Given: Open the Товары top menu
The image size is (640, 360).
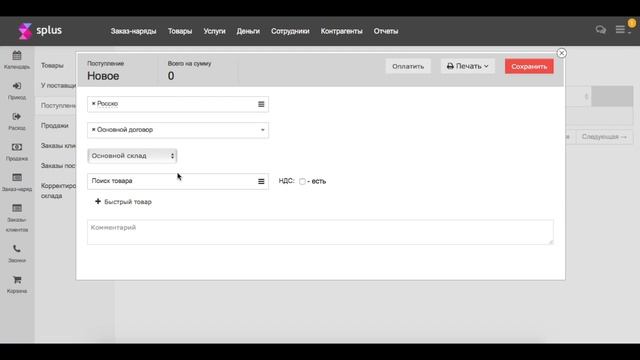Looking at the screenshot, I should click(x=180, y=31).
